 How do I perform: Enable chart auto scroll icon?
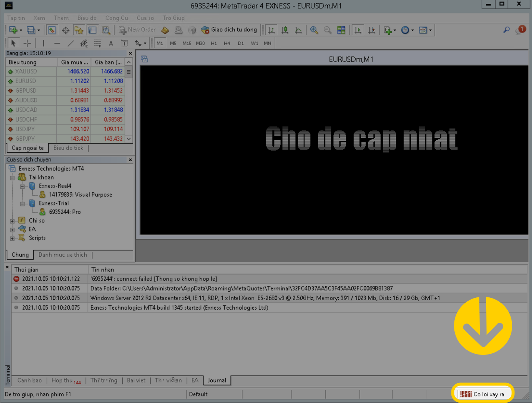coord(358,30)
